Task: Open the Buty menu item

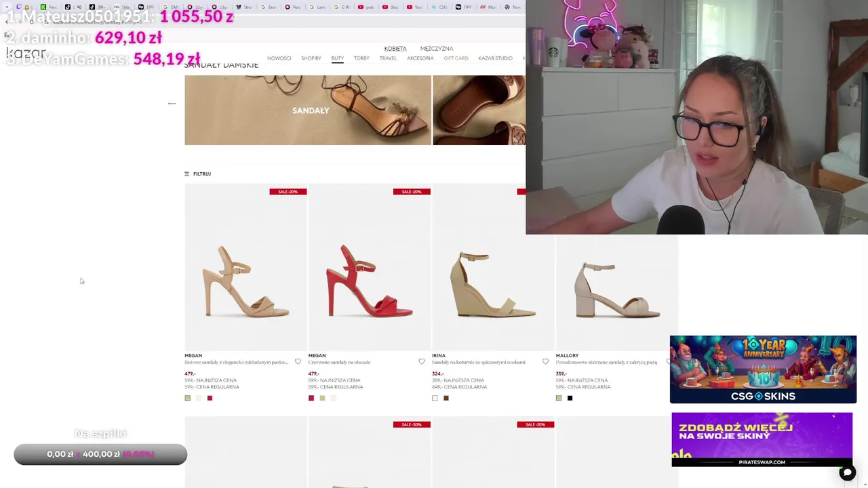Action: [337, 58]
